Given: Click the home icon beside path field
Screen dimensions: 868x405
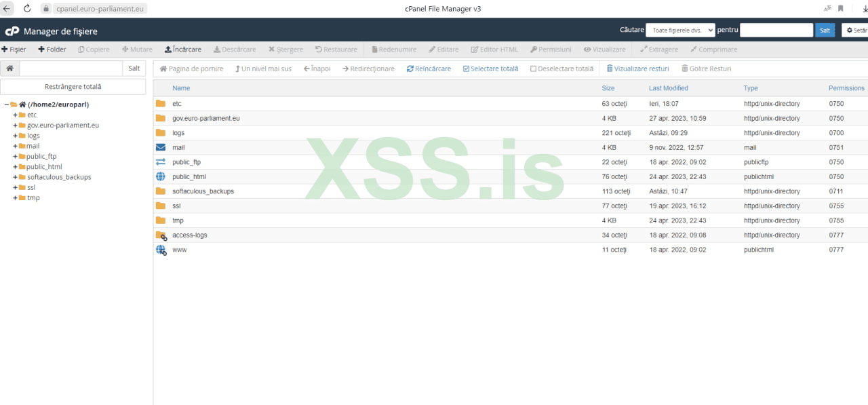Looking at the screenshot, I should 9,69.
